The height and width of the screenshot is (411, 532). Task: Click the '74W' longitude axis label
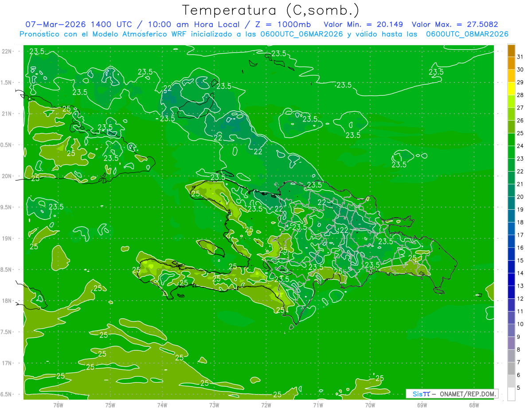(x=162, y=405)
